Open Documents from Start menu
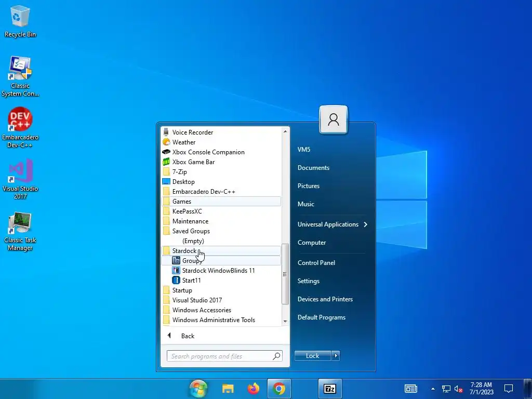Screen dimensions: 532x399 313,168
